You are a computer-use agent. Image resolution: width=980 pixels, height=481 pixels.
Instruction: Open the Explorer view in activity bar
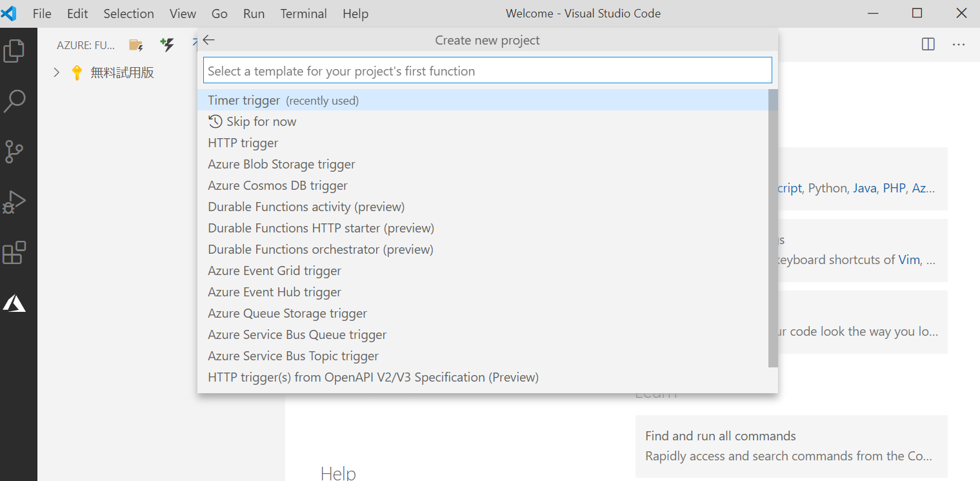[14, 51]
